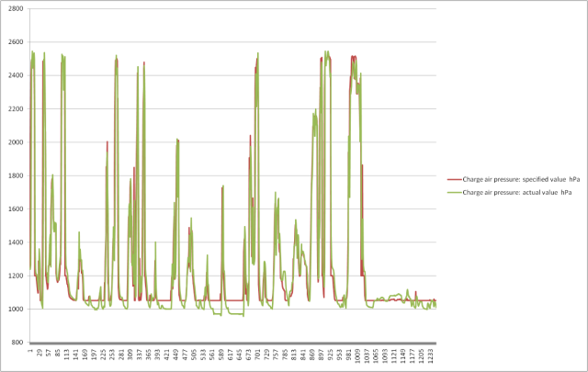
Task: Click the red specified value legend line marker
Action: (454, 179)
